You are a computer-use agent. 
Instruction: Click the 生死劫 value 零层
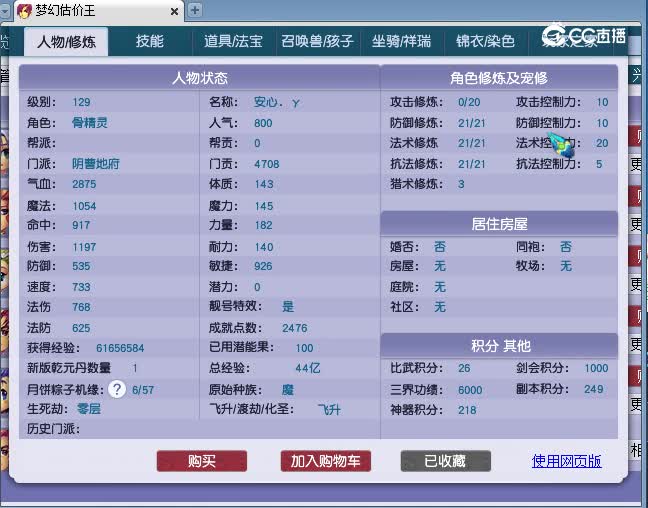click(89, 409)
